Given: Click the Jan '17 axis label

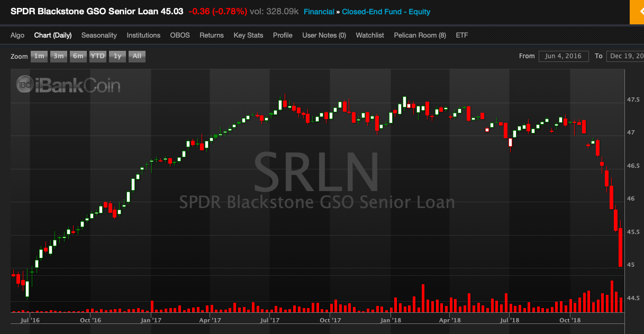Looking at the screenshot, I should (x=152, y=320).
